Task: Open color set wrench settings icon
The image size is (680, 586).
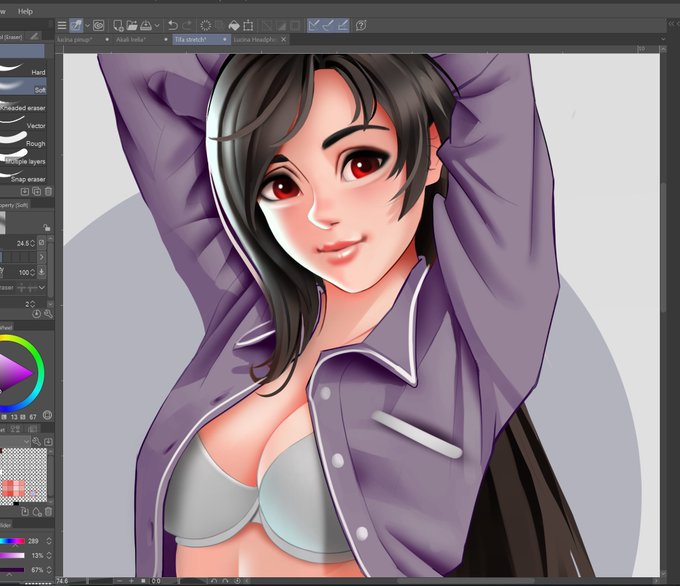Action: 36,442
